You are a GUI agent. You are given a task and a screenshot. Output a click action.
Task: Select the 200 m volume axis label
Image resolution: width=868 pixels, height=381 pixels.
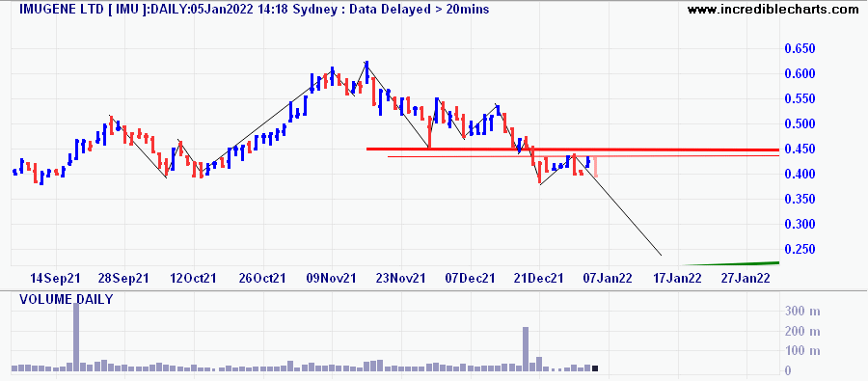pyautogui.click(x=801, y=332)
